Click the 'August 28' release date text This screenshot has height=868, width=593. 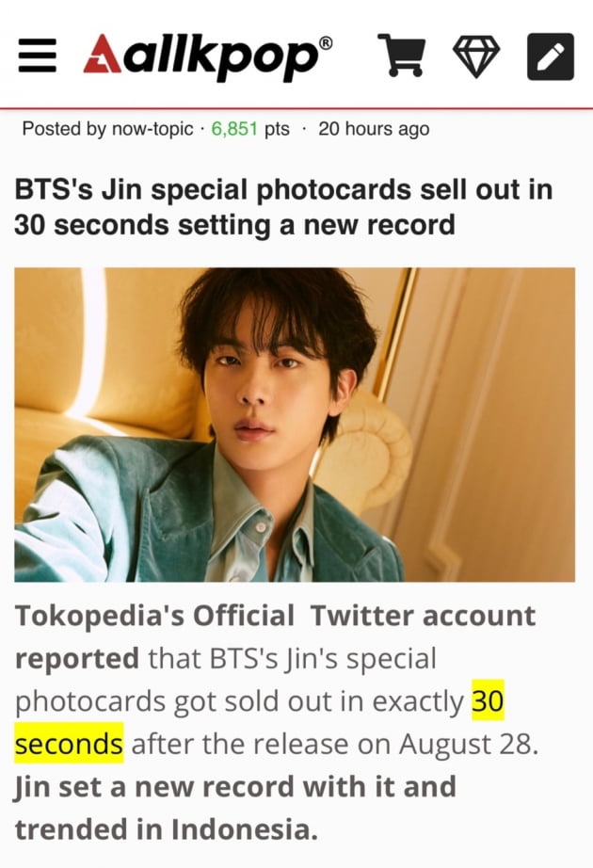469,744
